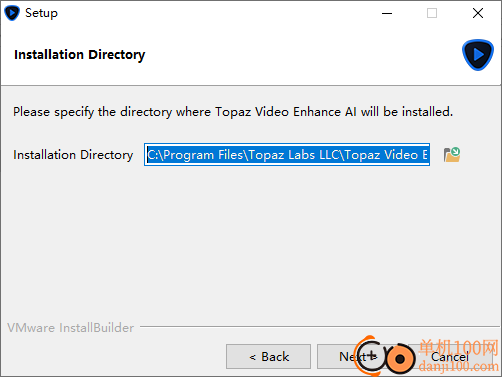
Task: Return to previous step with Back button
Action: 268,357
